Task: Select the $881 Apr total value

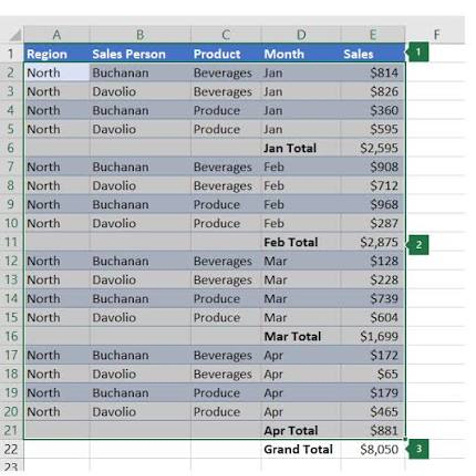Action: pyautogui.click(x=373, y=430)
